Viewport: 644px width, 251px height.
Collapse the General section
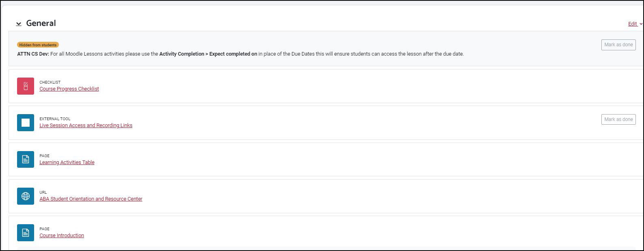pyautogui.click(x=18, y=24)
